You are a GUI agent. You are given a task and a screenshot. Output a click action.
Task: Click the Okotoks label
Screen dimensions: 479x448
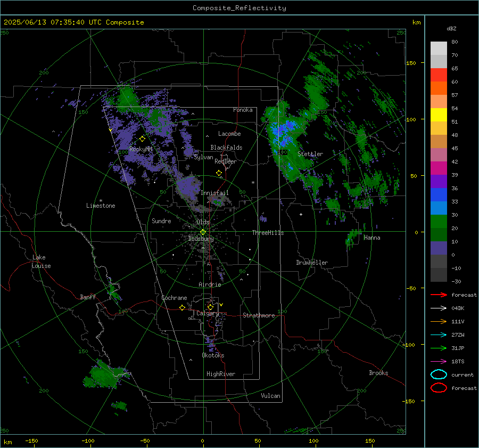213,355
